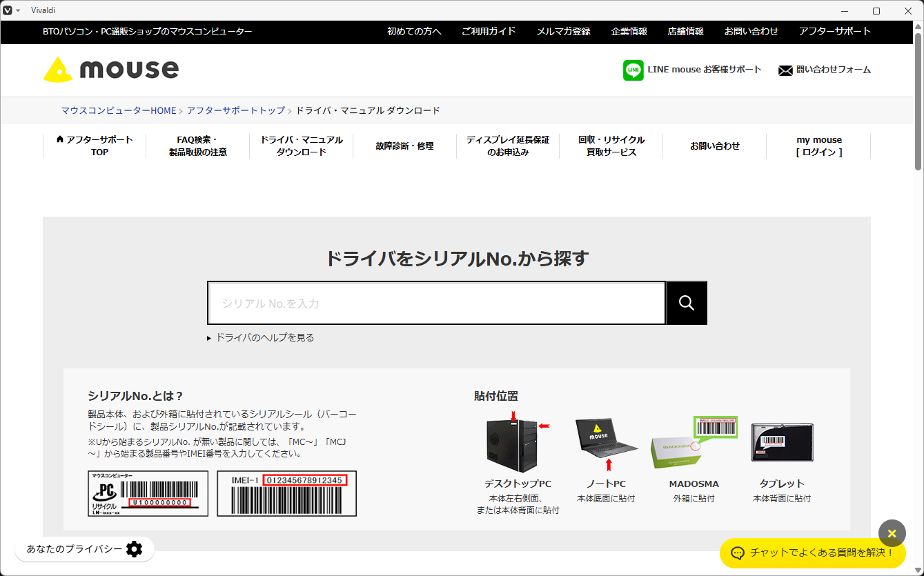Go to マウスコンピューターHOME breadcrumb
Screen dimensions: 924x576
(119, 110)
